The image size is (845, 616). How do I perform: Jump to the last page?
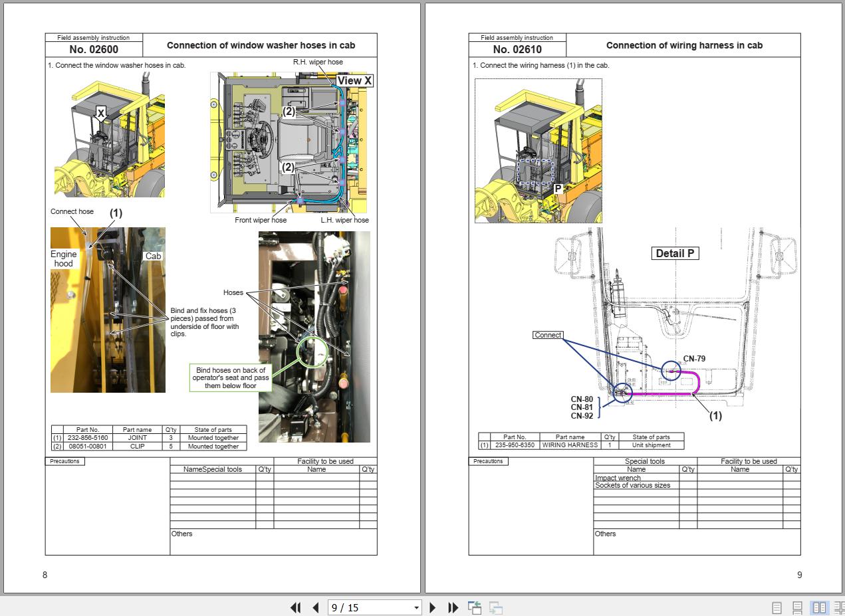tap(453, 607)
